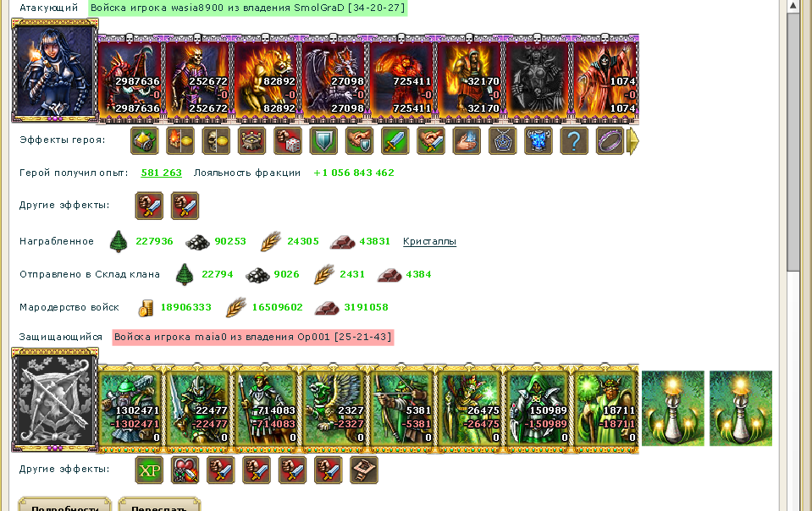This screenshot has height=511, width=812.
Task: Select the gold cart hero effect icon
Action: [145, 140]
